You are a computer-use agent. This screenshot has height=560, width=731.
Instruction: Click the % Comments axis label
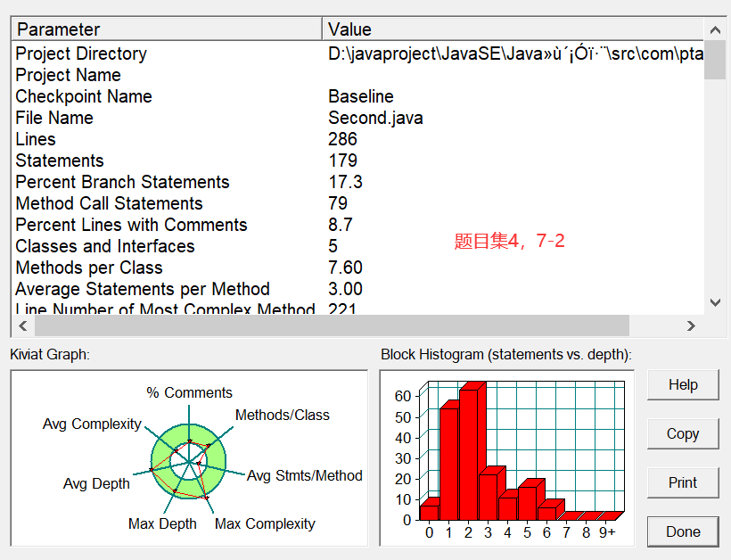click(189, 392)
